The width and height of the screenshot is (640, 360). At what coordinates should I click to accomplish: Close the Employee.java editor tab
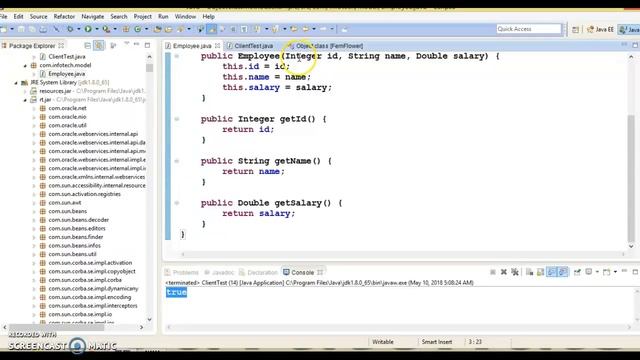[x=218, y=46]
